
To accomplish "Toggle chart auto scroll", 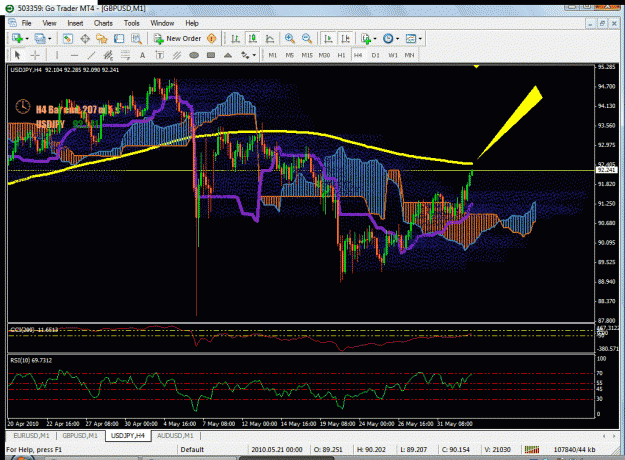I will pyautogui.click(x=328, y=39).
